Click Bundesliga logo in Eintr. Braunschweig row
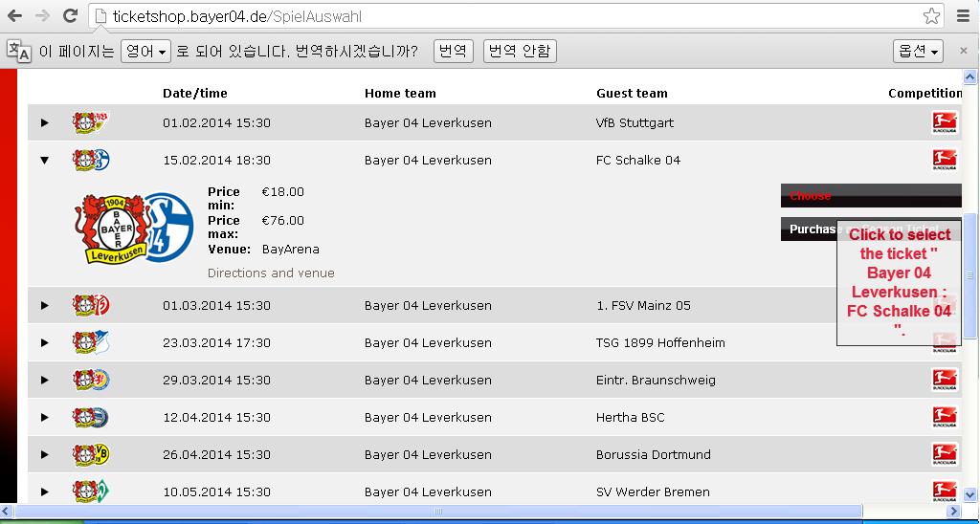The image size is (980, 524). (x=945, y=380)
